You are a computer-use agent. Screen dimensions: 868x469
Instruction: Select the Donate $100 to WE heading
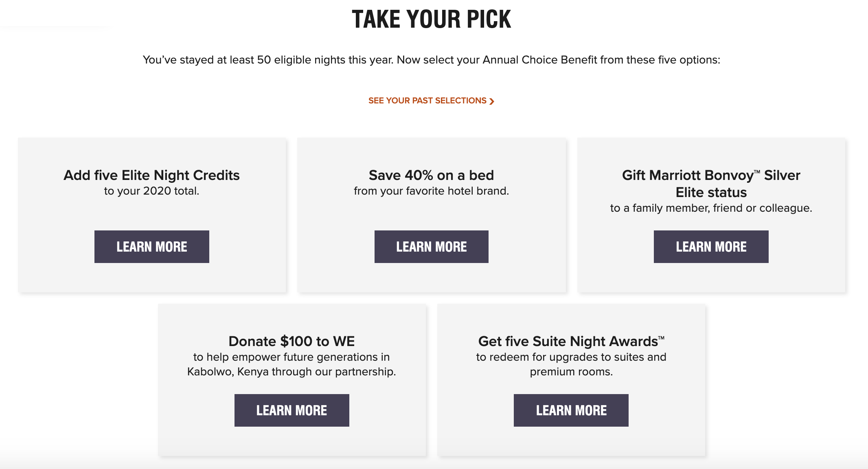point(292,341)
